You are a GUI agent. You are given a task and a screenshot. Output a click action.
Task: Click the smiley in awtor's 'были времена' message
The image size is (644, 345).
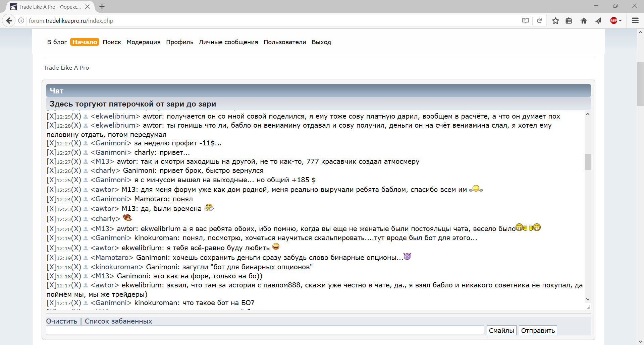(x=209, y=208)
